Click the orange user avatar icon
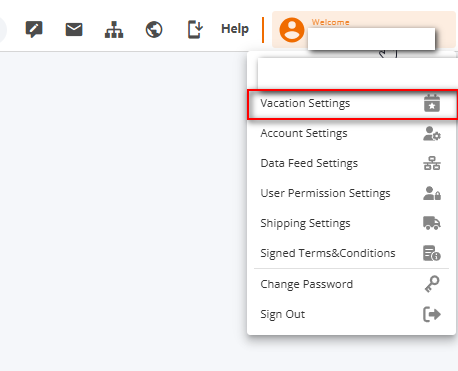 [x=292, y=30]
